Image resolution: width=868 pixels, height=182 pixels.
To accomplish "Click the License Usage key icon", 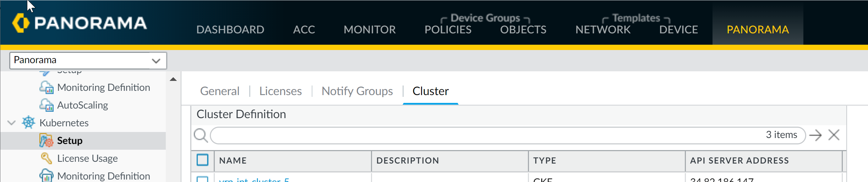I will point(46,158).
